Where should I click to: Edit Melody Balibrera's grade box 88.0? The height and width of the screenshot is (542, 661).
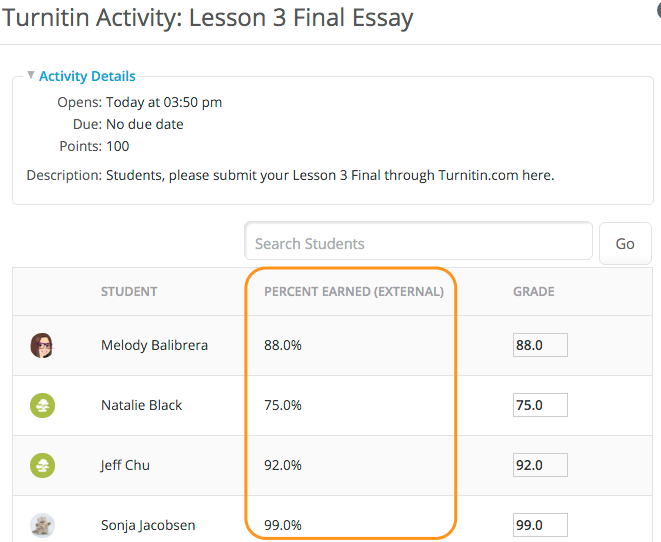pyautogui.click(x=540, y=345)
